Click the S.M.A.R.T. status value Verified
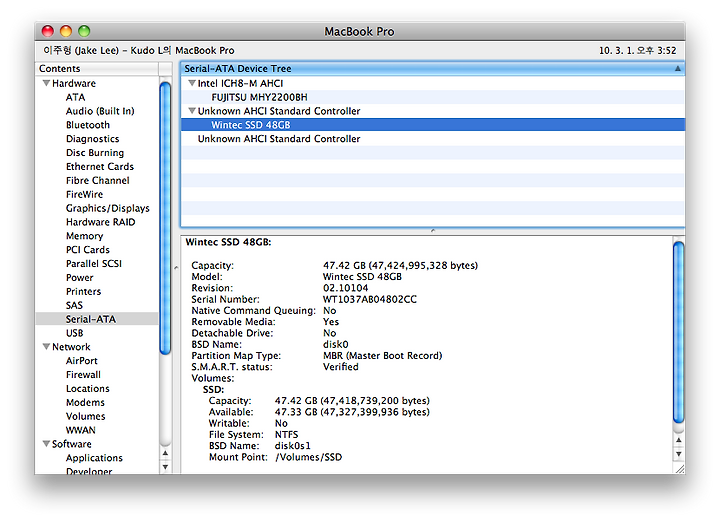720x522 pixels. pyautogui.click(x=340, y=367)
